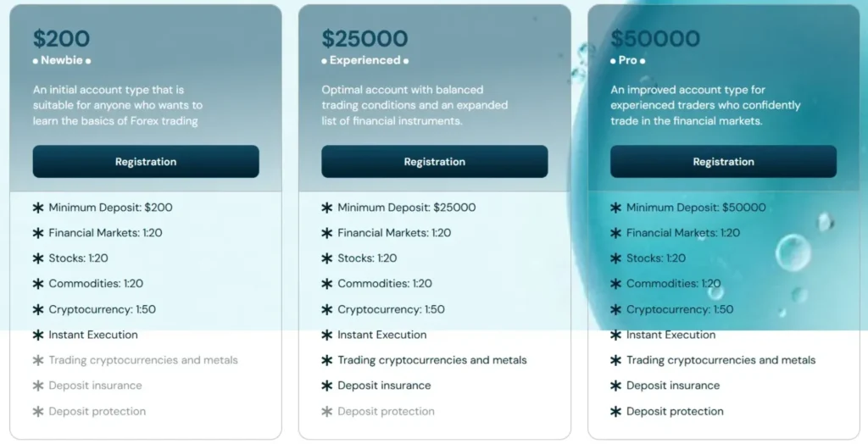Click Registration button under Experienced plan
Image resolution: width=868 pixels, height=444 pixels.
tap(434, 162)
